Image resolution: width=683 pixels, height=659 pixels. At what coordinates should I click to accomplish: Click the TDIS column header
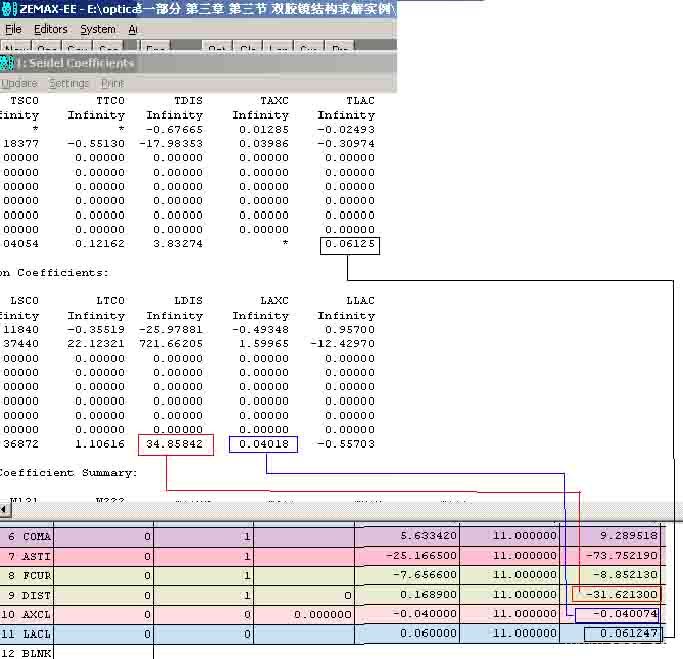click(x=188, y=101)
